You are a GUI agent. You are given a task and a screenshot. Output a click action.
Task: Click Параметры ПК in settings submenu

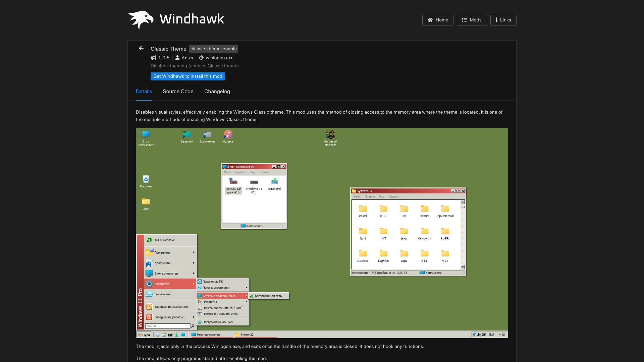tap(223, 282)
